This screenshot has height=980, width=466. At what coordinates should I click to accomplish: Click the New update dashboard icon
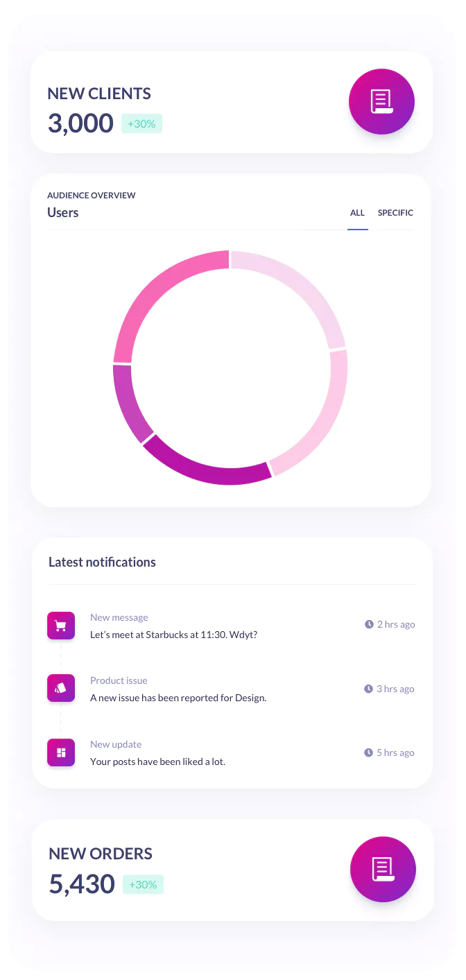tap(61, 753)
